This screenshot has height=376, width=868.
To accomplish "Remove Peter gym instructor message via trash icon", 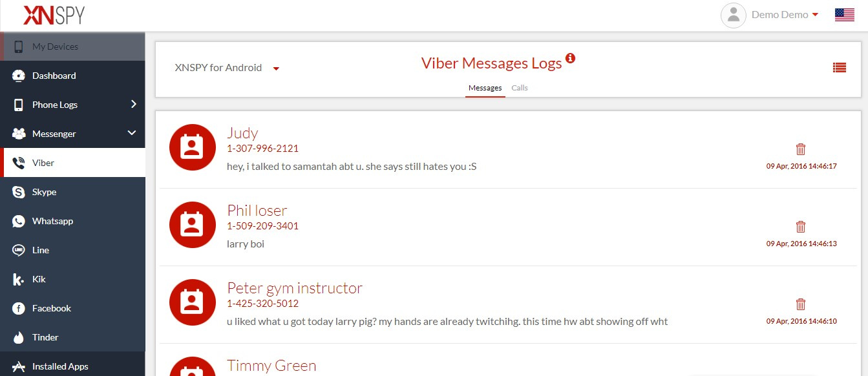I will [x=801, y=304].
